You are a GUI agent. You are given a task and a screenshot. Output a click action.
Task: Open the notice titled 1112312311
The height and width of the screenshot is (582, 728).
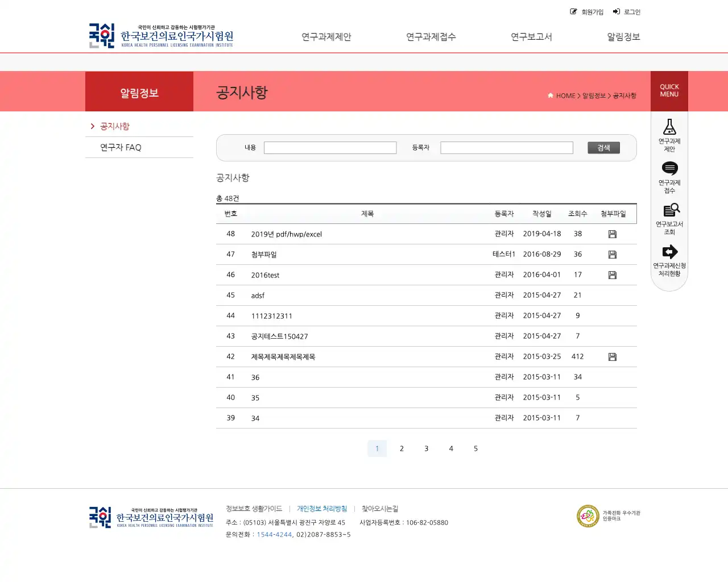tap(272, 316)
